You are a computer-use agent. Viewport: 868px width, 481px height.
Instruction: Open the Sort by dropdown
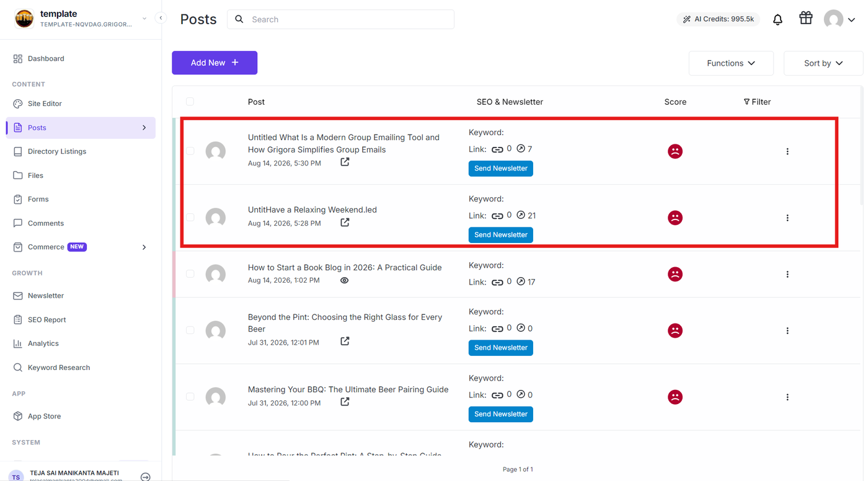(823, 63)
